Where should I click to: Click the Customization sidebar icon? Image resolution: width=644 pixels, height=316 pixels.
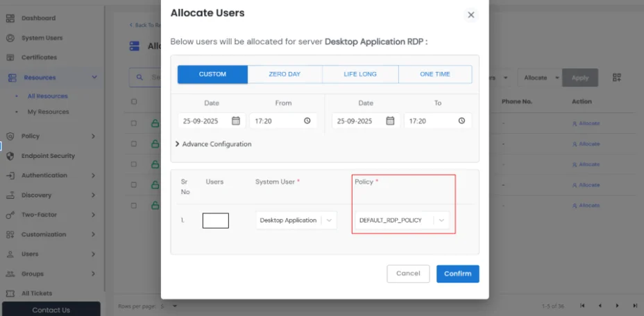10,234
